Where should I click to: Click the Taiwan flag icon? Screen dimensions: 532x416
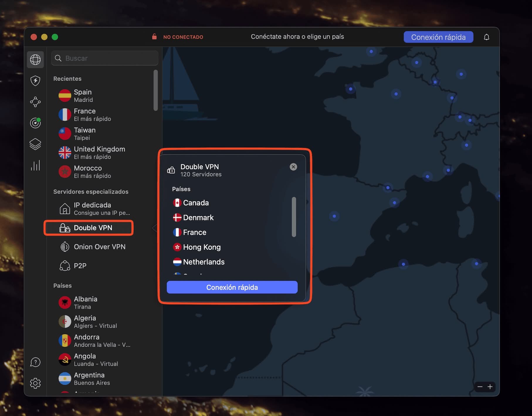point(65,134)
